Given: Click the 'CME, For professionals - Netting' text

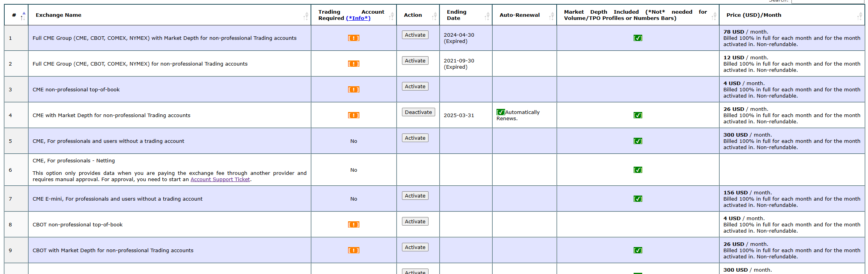Looking at the screenshot, I should [x=74, y=160].
